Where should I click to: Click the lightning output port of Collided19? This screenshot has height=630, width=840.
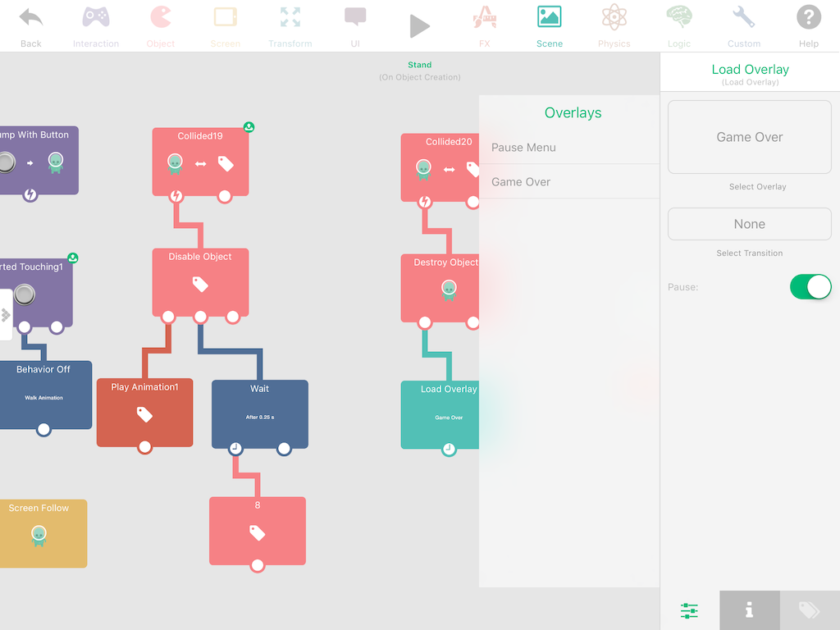tap(176, 196)
